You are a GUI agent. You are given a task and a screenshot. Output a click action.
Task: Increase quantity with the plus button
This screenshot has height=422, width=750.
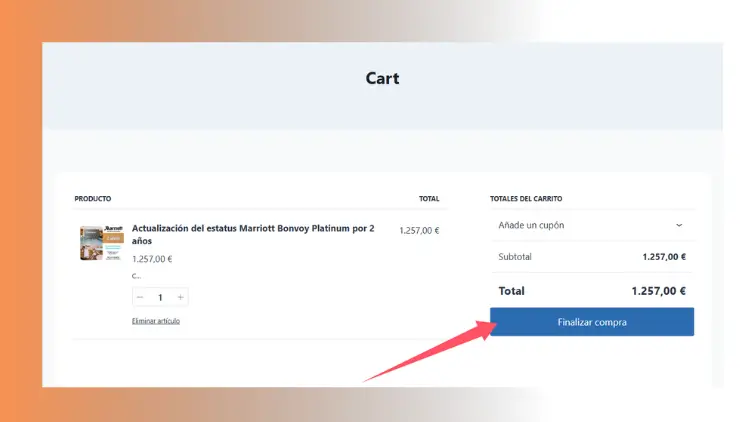(x=180, y=297)
